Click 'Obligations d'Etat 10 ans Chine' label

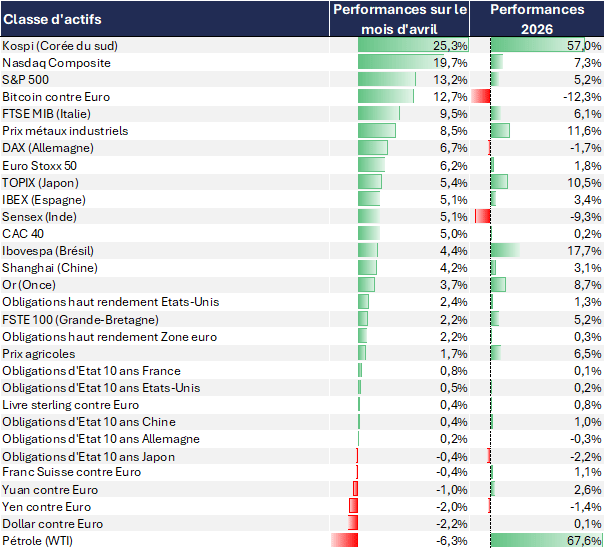pyautogui.click(x=89, y=421)
